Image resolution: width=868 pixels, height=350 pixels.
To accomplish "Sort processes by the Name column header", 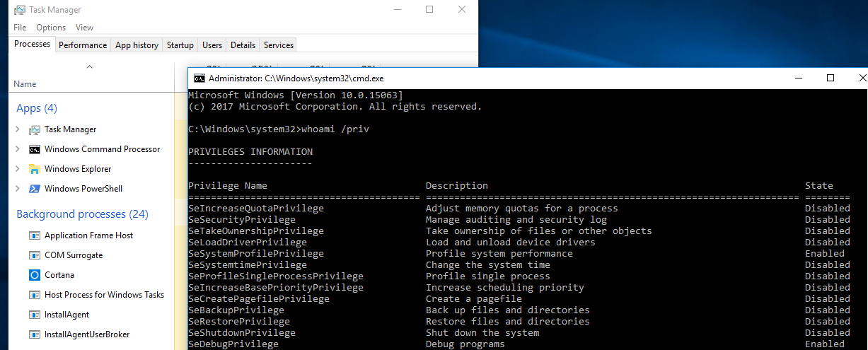I will (x=25, y=84).
